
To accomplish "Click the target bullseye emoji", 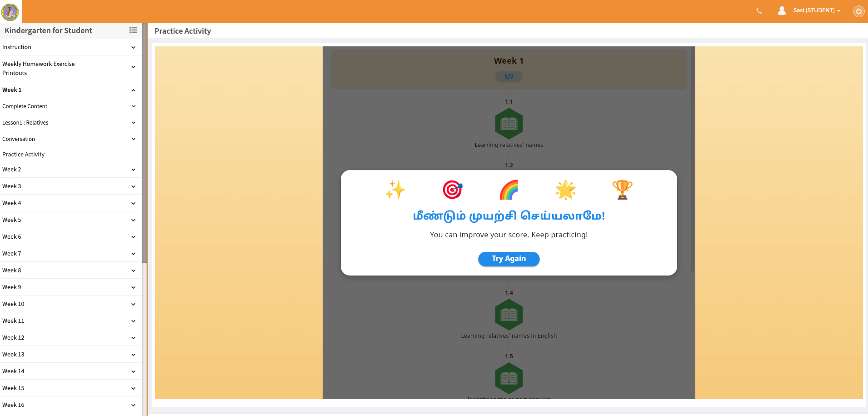I will [452, 190].
